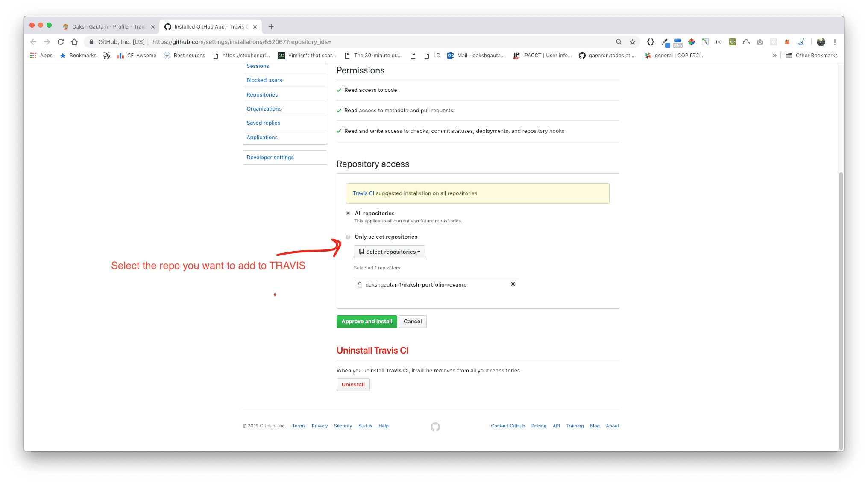Click the red Uninstall button
This screenshot has width=868, height=483.
(353, 385)
